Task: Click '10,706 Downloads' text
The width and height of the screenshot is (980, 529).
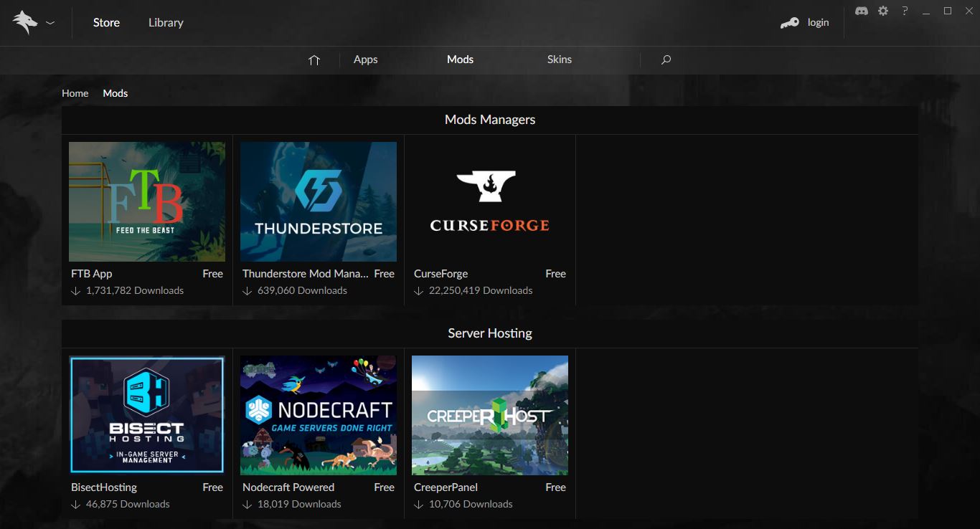Action: 471,504
